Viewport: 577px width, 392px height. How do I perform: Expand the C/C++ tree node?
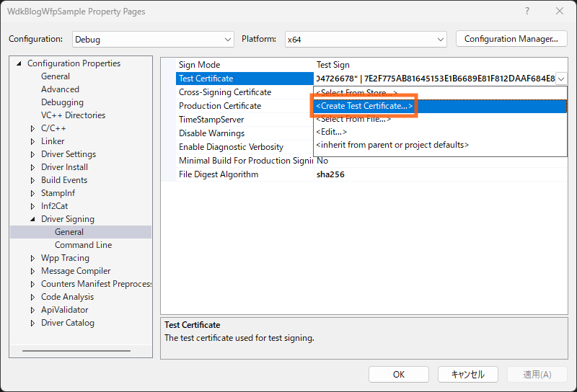coord(32,128)
